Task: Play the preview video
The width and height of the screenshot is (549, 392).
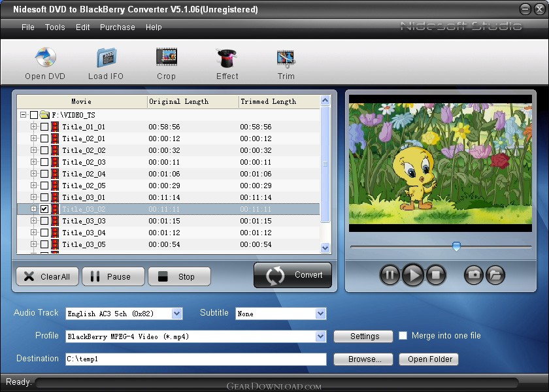Action: click(413, 275)
